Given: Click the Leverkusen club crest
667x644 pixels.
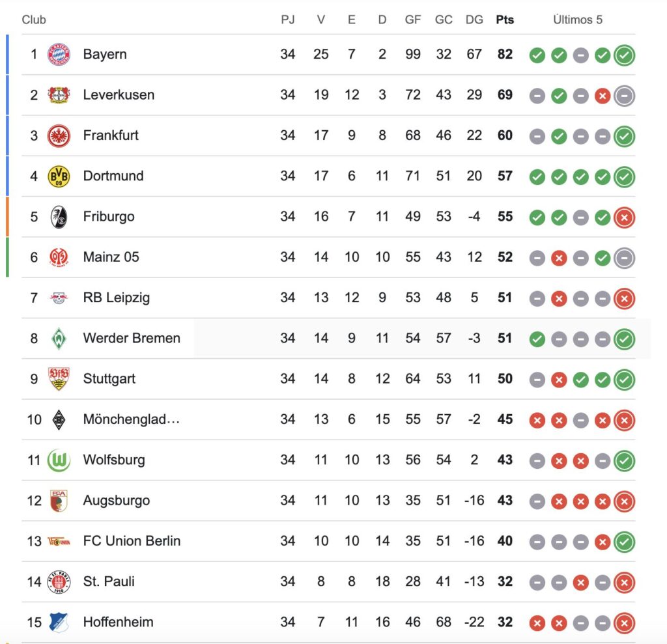Looking at the screenshot, I should coord(59,95).
